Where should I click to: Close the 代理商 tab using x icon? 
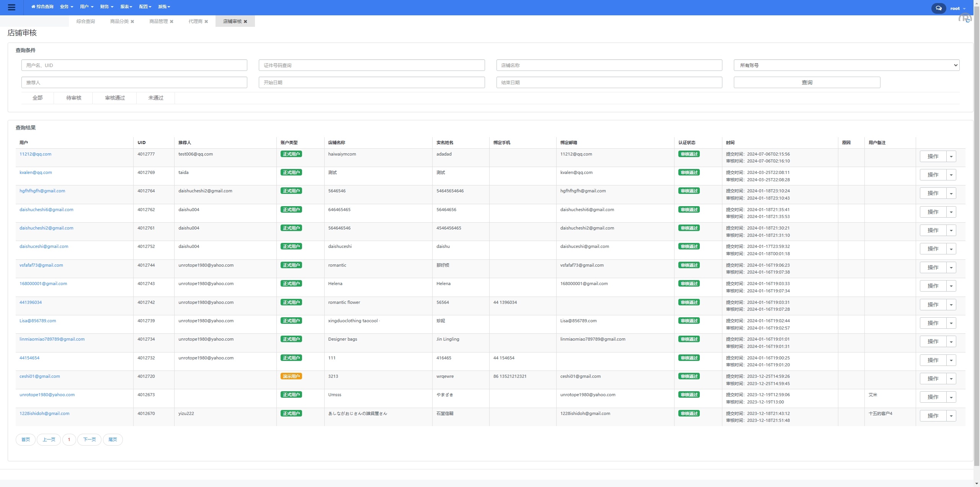(x=206, y=21)
